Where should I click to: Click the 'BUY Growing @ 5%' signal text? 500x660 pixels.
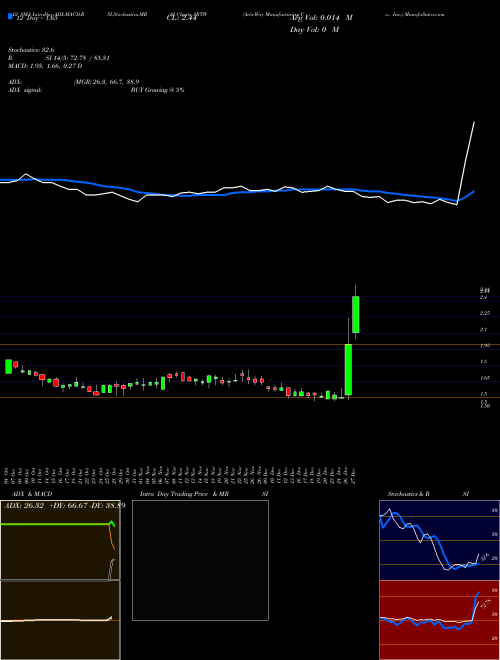point(157,90)
